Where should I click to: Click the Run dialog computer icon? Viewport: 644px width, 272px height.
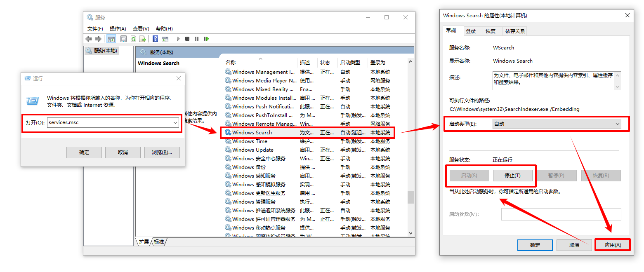[33, 101]
